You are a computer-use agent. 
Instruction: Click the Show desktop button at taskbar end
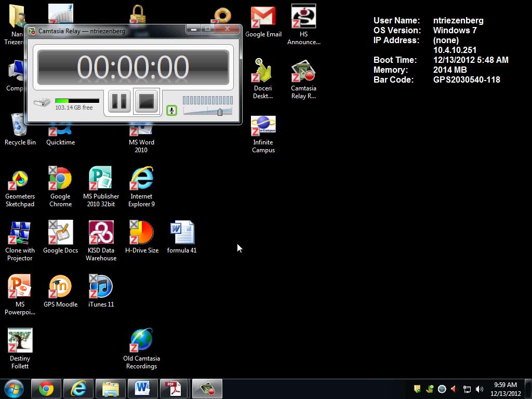[528, 389]
